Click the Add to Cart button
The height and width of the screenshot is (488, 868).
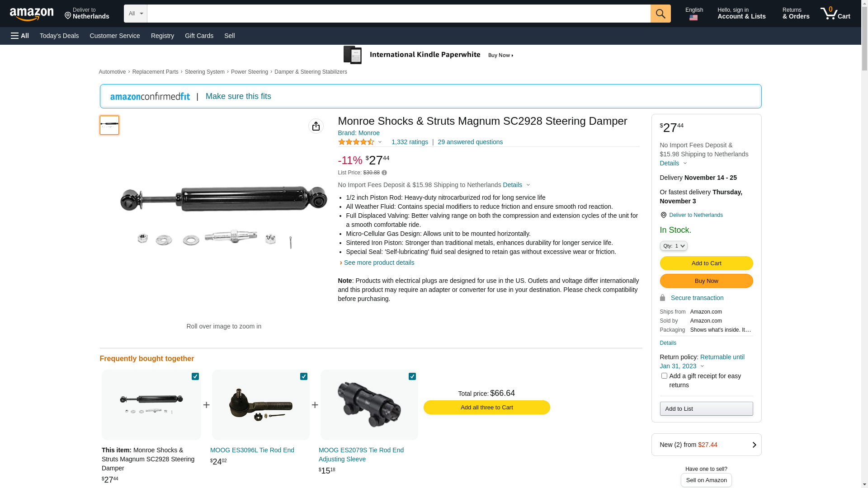(706, 263)
